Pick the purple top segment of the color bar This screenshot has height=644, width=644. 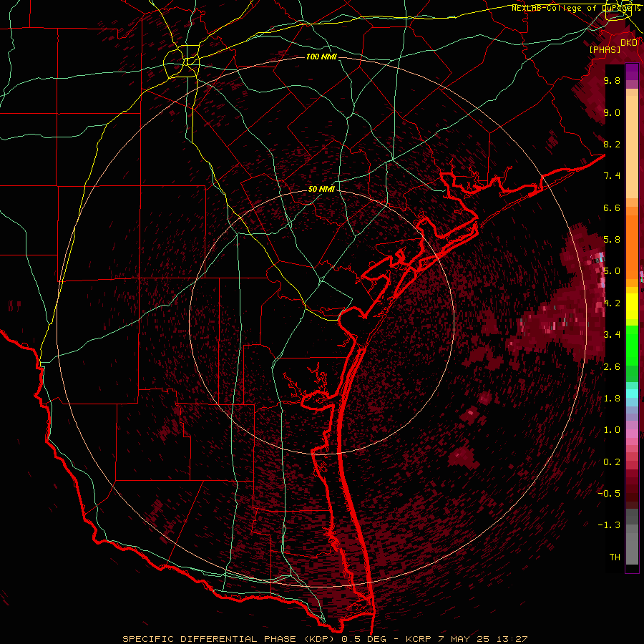coord(632,72)
